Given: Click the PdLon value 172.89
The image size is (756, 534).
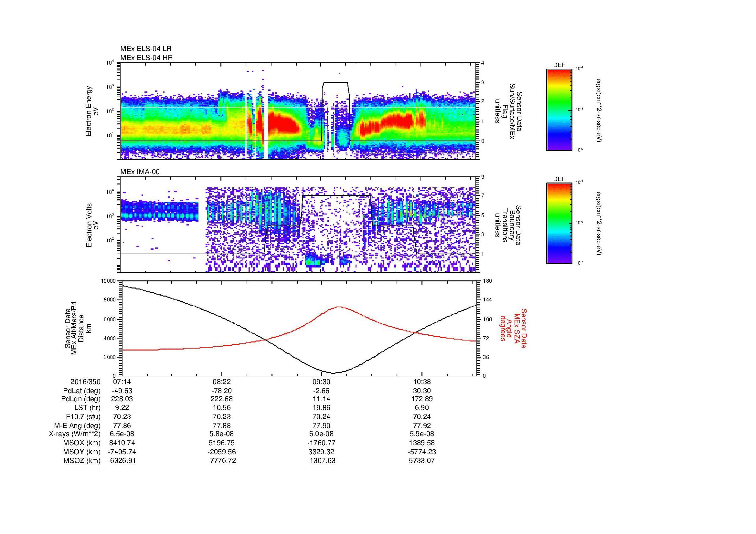Looking at the screenshot, I should (x=422, y=399).
